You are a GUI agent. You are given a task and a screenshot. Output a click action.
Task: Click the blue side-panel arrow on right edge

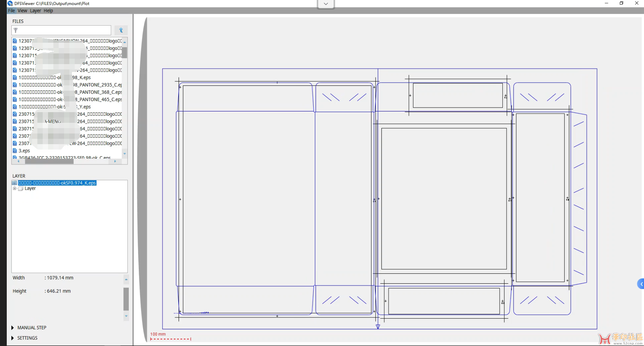(x=641, y=284)
